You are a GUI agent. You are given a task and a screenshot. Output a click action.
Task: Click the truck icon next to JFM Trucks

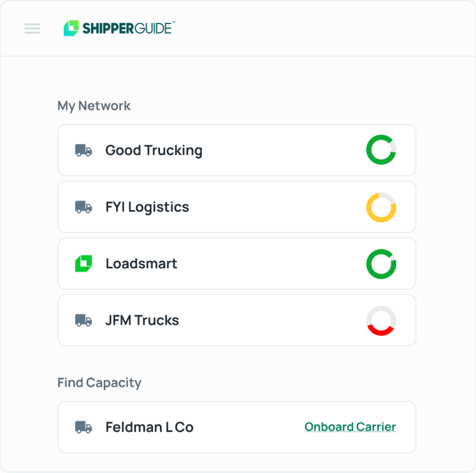pyautogui.click(x=83, y=320)
